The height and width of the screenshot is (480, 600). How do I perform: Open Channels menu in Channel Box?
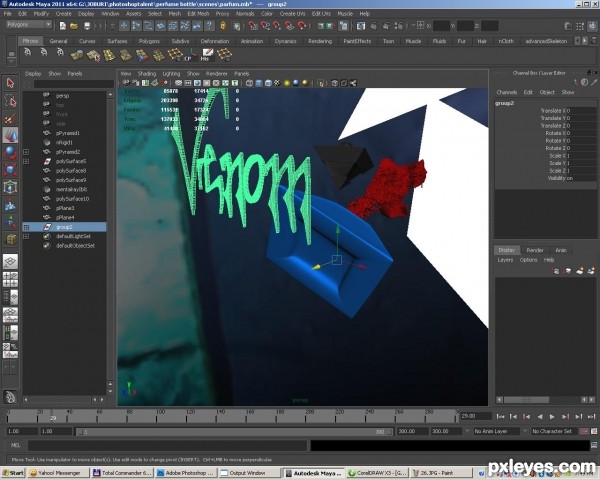click(x=506, y=92)
